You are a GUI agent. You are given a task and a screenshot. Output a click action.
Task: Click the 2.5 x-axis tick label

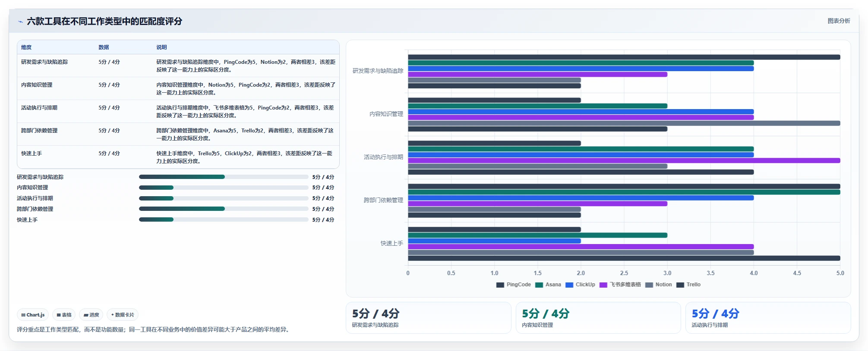624,273
